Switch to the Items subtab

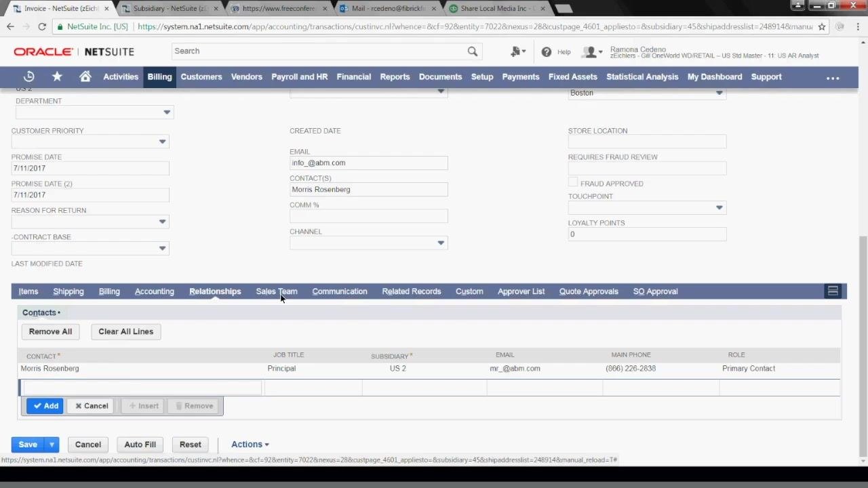pyautogui.click(x=28, y=291)
